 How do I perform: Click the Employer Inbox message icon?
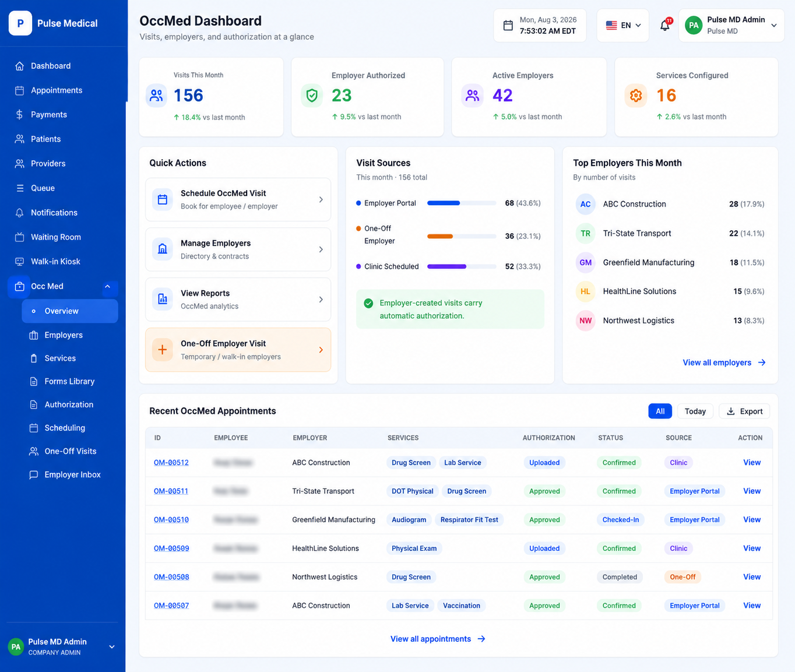pyautogui.click(x=34, y=474)
